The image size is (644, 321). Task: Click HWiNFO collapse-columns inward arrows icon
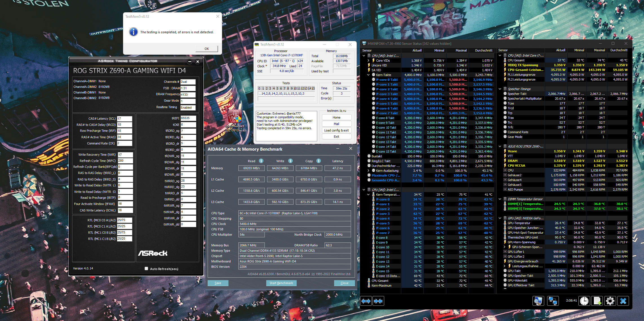pos(378,301)
